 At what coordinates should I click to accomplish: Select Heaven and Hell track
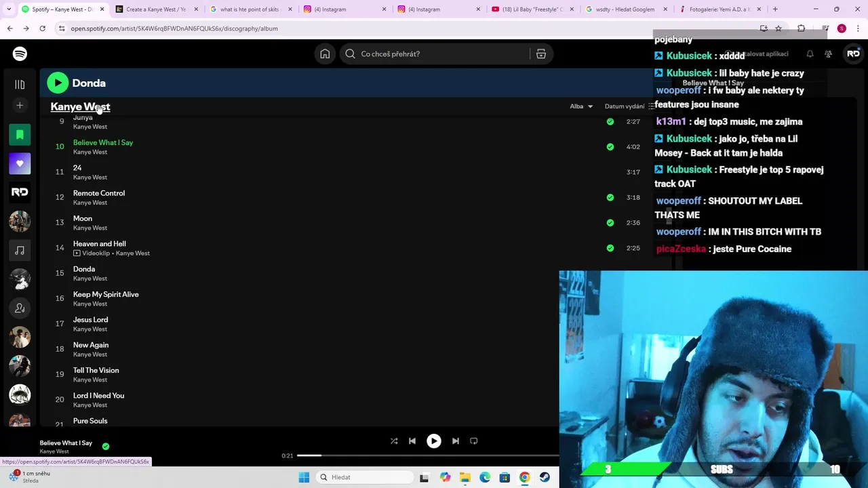(x=100, y=243)
